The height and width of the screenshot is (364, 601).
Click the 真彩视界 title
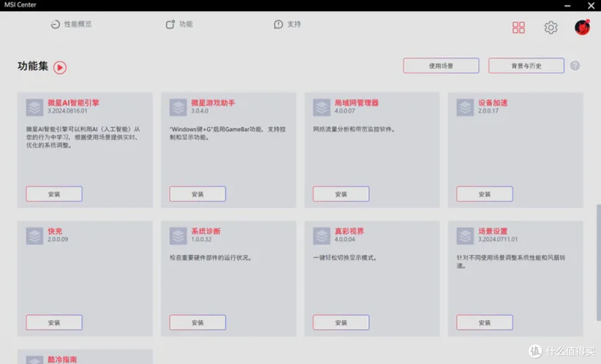tap(349, 231)
